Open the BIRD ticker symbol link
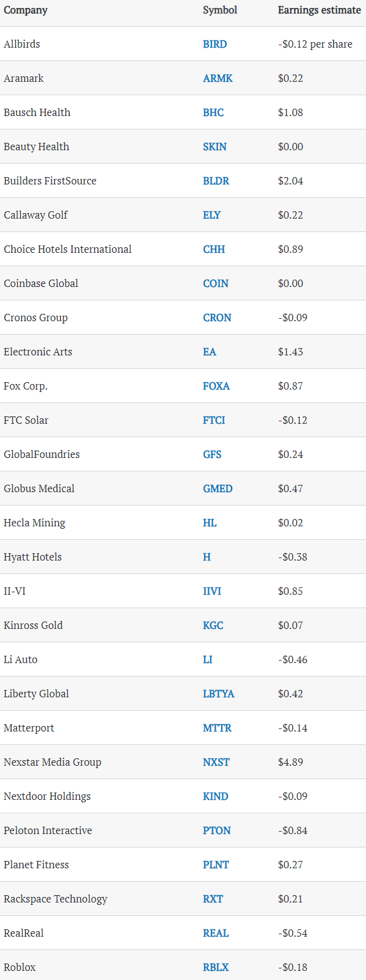 point(214,44)
